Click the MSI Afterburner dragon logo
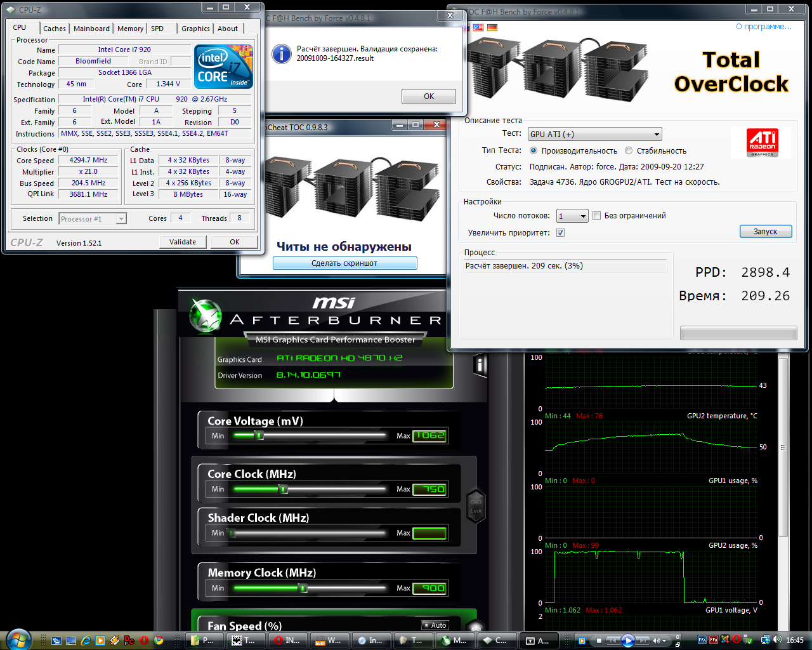 pyautogui.click(x=206, y=315)
